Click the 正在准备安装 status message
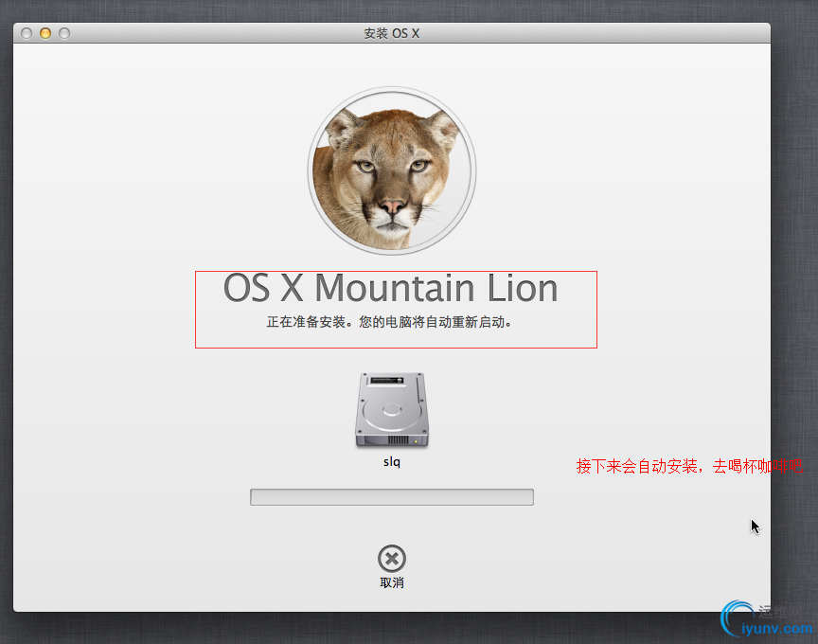The image size is (818, 644). coord(389,322)
